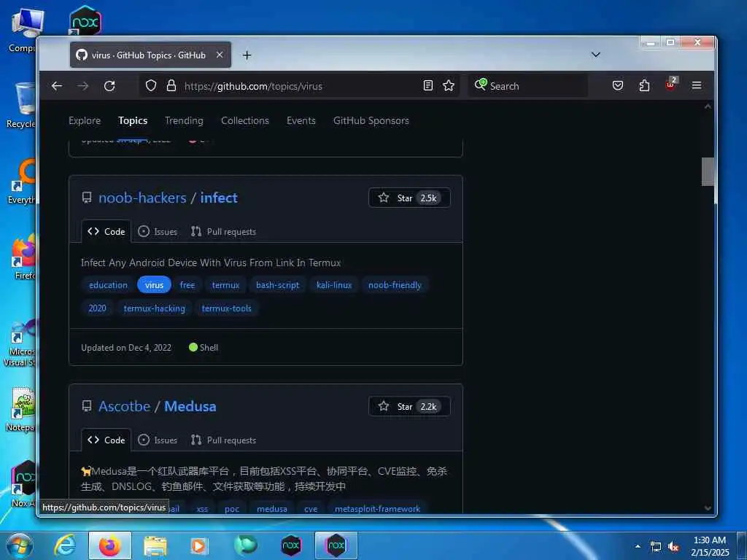Select the poc topic tag

tap(232, 509)
